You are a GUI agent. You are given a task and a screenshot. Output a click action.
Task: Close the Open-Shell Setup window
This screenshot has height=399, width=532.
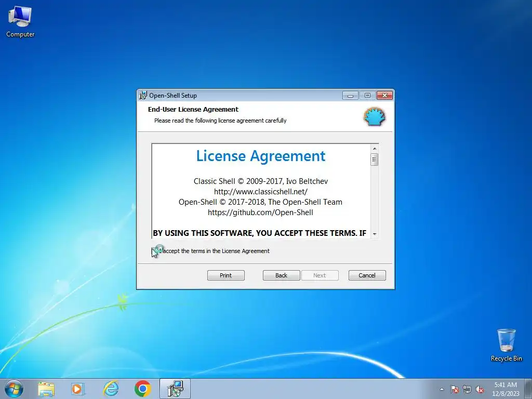point(385,96)
